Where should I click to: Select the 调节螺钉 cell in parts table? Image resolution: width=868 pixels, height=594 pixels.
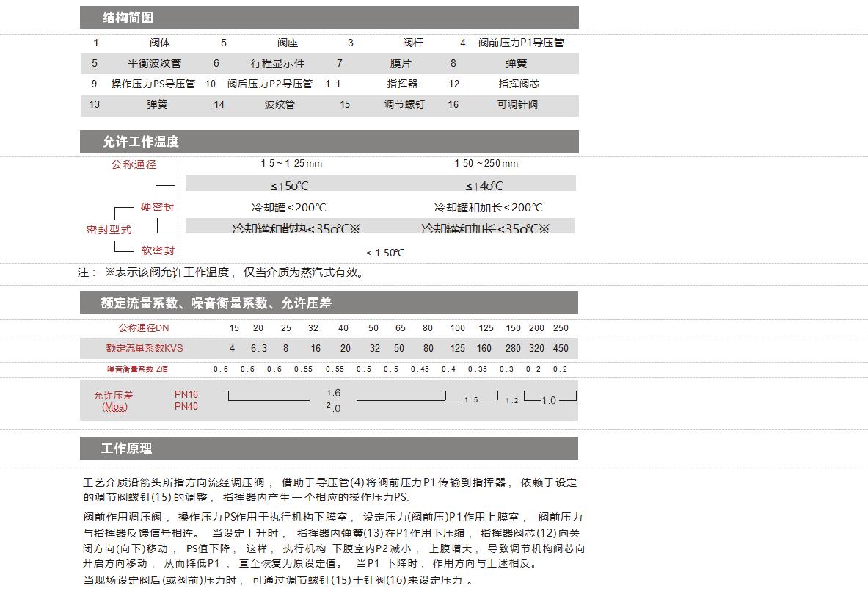(x=404, y=104)
